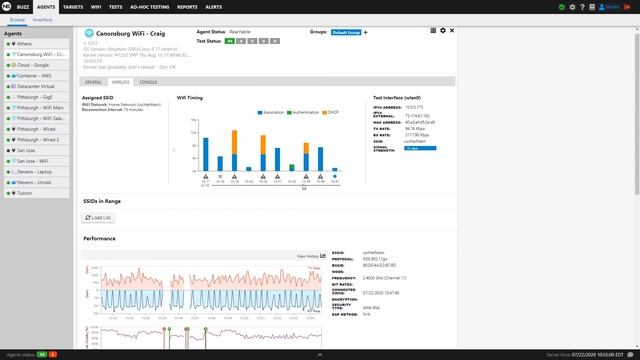Viewport: 640px width, 360px height.
Task: Select the Pittsburgh - WiFi Main agent
Action: [x=37, y=108]
